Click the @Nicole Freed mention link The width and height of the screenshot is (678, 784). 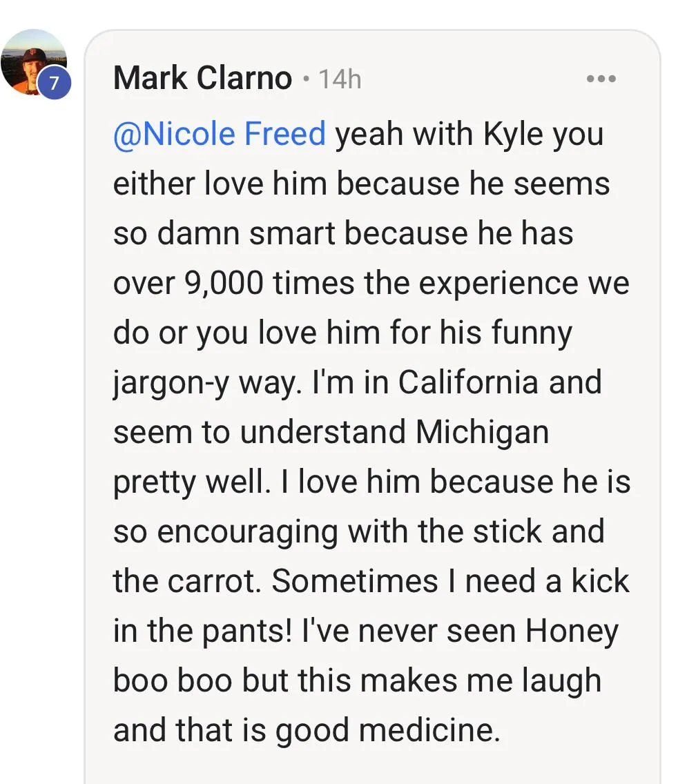[x=219, y=134]
